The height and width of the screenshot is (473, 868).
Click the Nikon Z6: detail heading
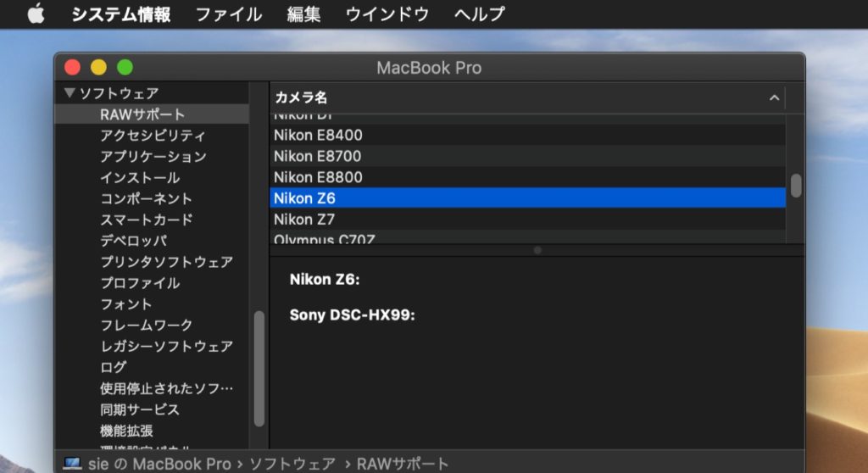tap(325, 279)
